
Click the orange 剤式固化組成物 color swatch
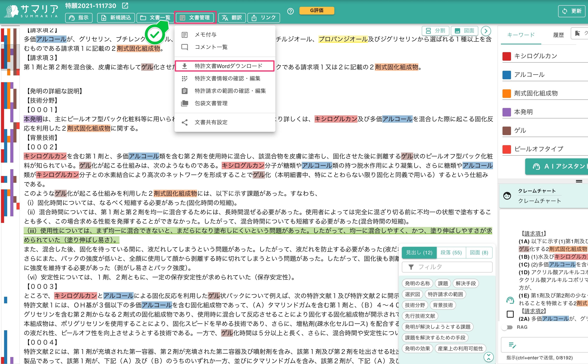[x=507, y=93]
